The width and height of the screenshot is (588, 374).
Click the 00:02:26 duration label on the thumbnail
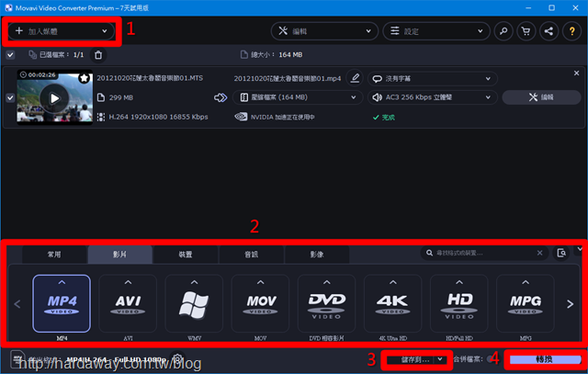pos(38,74)
